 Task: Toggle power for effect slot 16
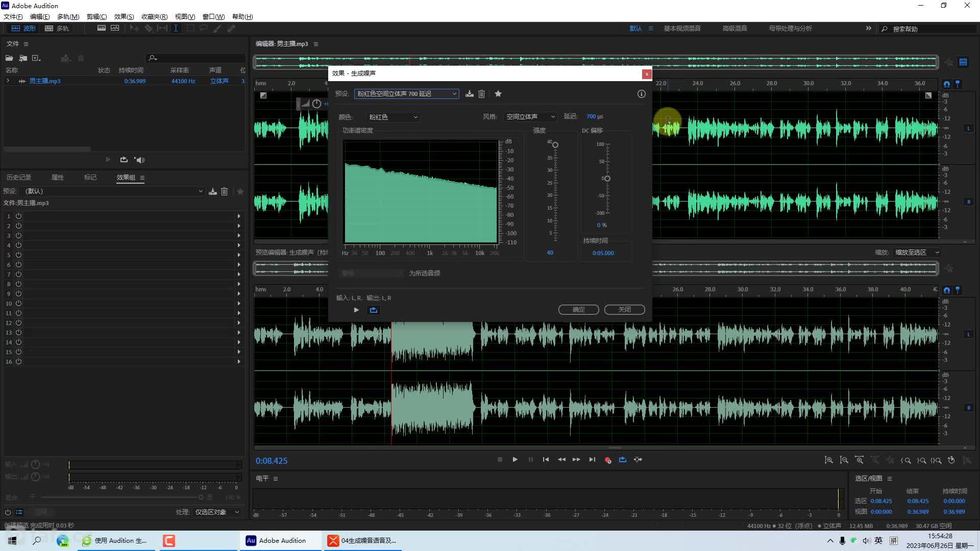[x=18, y=362]
